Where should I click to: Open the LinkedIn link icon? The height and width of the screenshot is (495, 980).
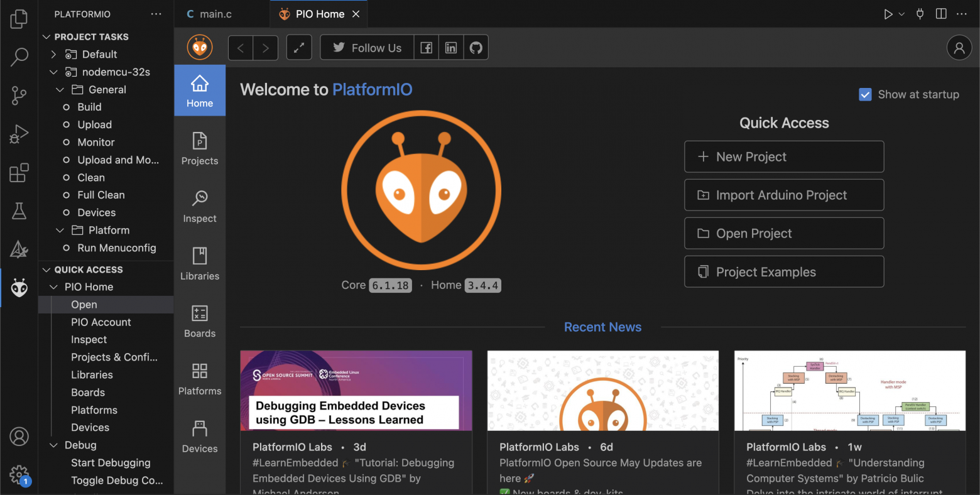[451, 48]
